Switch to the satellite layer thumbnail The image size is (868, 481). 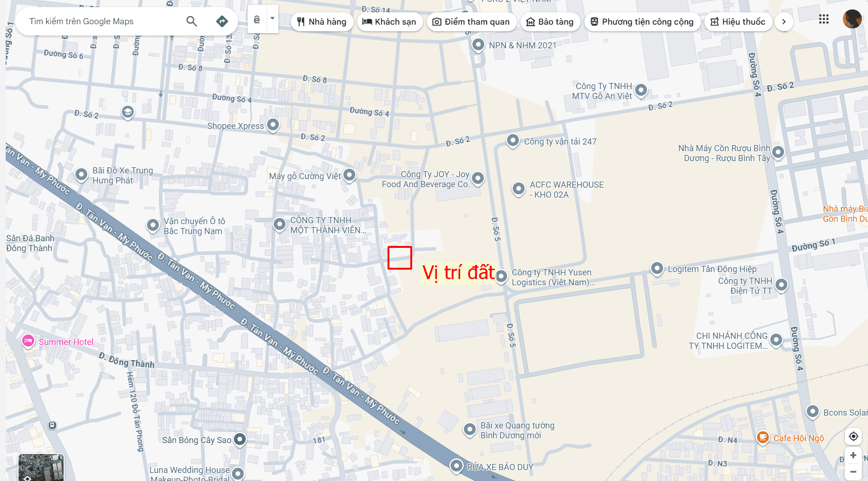(x=41, y=467)
